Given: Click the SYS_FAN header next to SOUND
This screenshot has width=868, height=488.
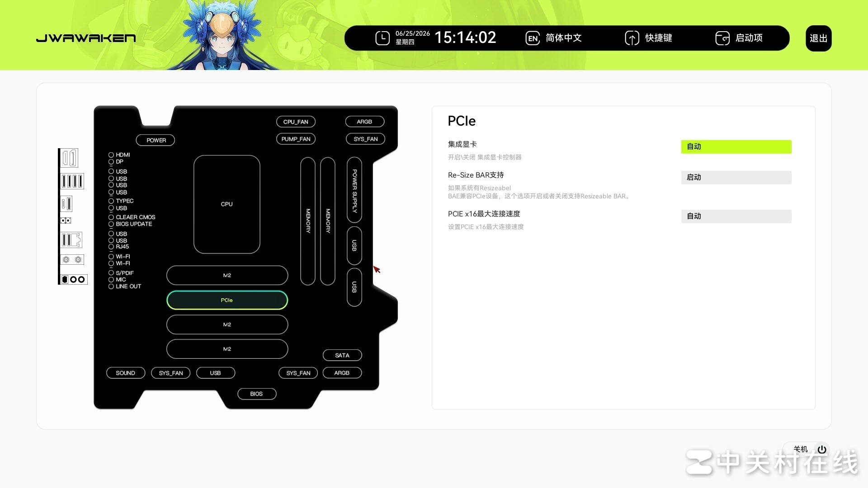Looking at the screenshot, I should click(171, 373).
